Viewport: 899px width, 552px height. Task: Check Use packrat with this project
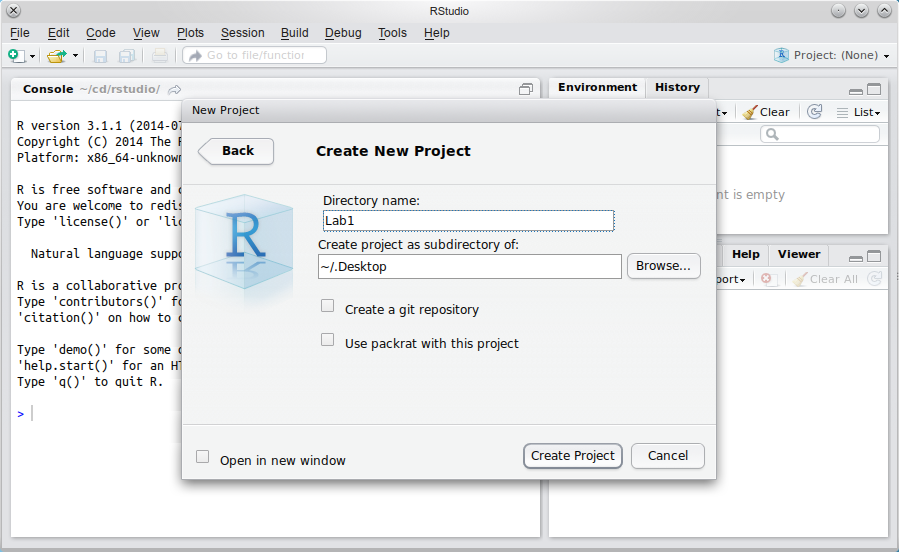coord(328,341)
